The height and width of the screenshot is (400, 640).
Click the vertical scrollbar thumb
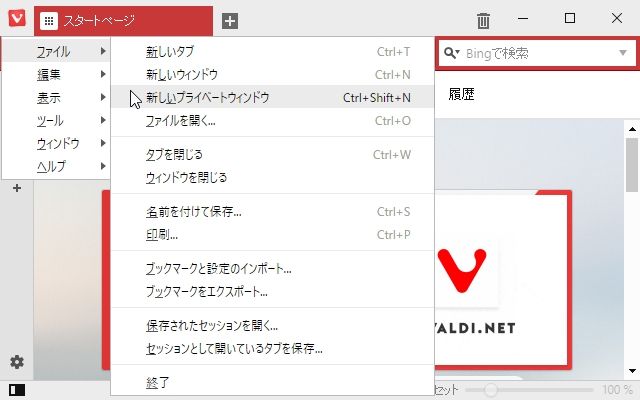632,165
